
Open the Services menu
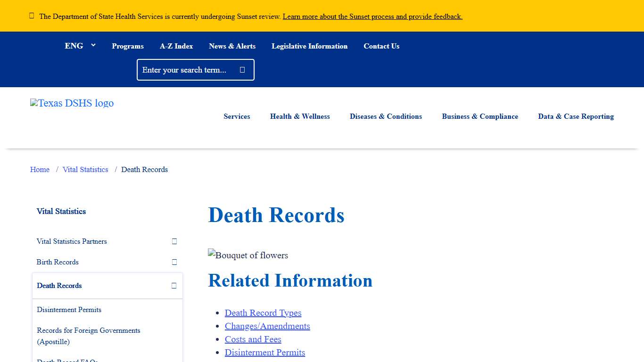click(x=237, y=116)
